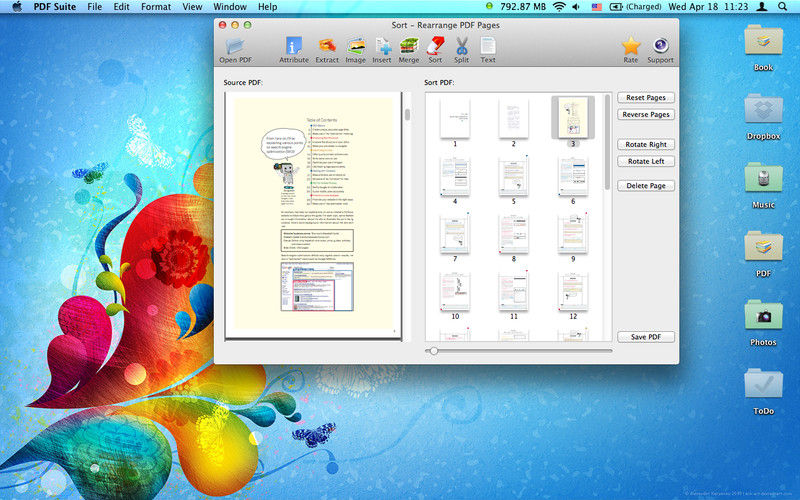Click the Rate star icon
The width and height of the screenshot is (800, 500).
point(631,50)
